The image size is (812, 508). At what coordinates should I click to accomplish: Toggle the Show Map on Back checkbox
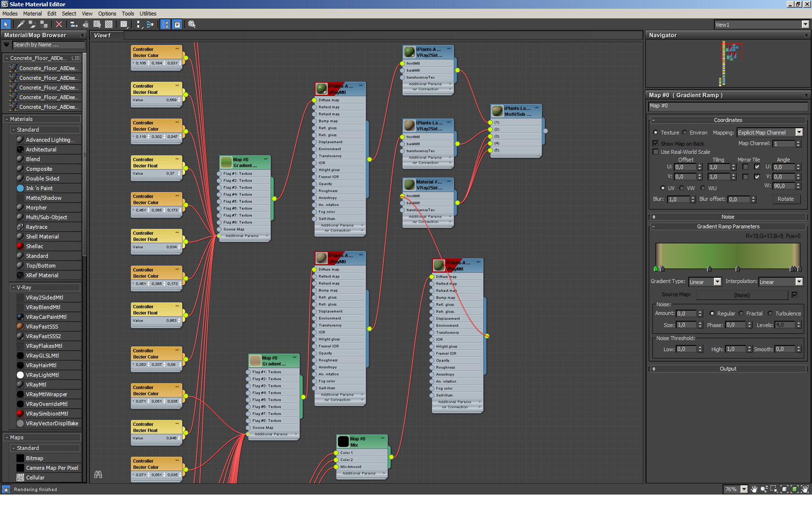point(655,143)
